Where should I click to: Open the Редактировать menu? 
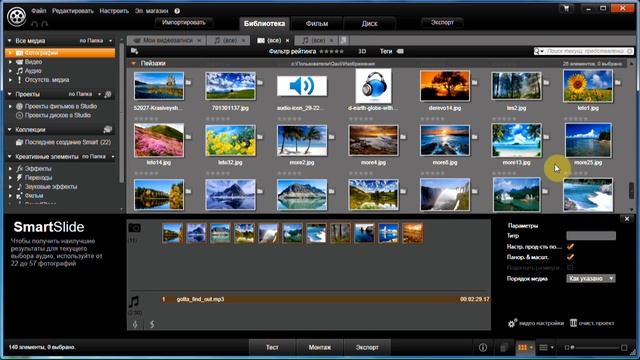pyautogui.click(x=73, y=11)
